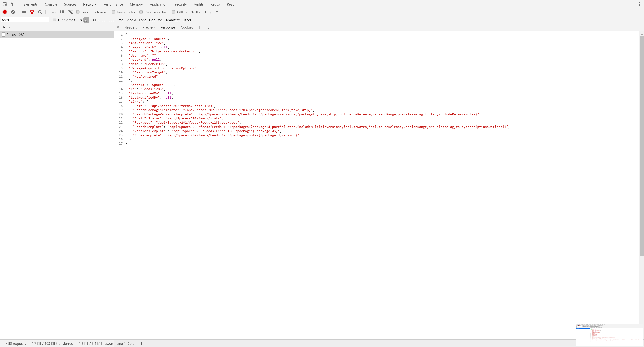Screen dimensions: 644x347
Task: Switch to the Preview tab
Action: (149, 27)
